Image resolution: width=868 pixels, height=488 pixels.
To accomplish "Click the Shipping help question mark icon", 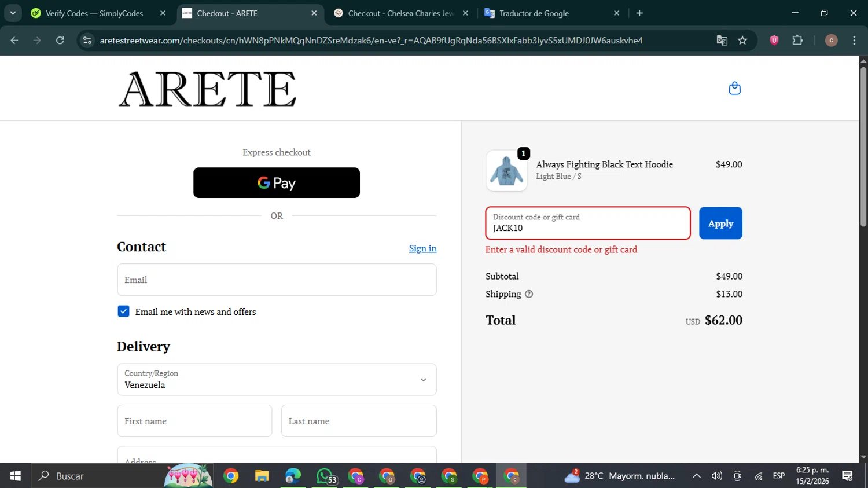I will pos(529,294).
